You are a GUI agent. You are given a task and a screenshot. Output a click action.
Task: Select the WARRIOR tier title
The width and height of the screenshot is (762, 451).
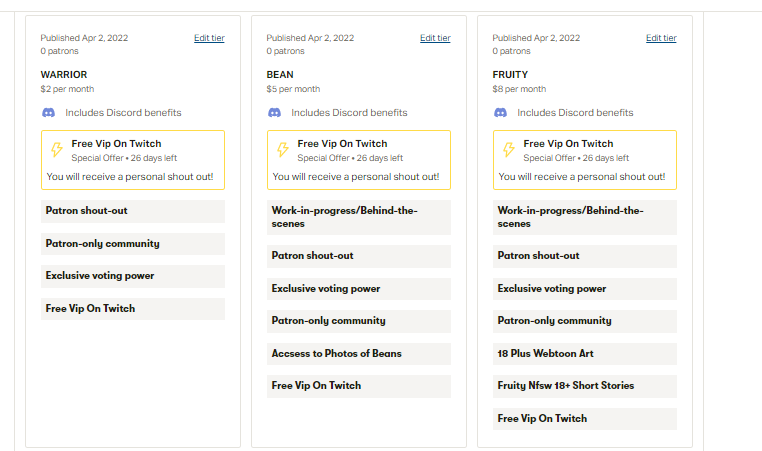click(x=64, y=74)
